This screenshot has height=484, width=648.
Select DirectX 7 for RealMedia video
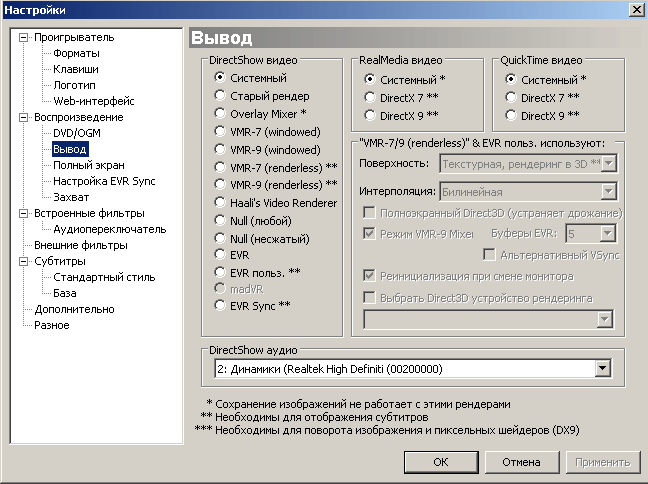[x=370, y=97]
